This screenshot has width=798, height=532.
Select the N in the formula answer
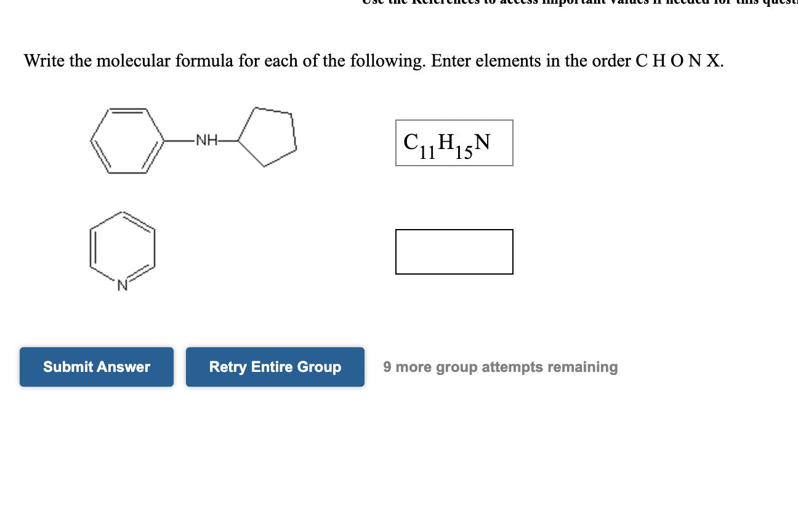(x=481, y=142)
